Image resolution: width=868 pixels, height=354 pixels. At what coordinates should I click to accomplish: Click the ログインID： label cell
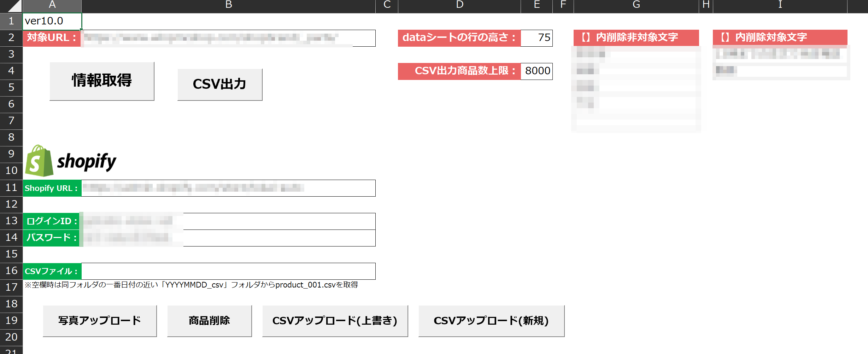52,221
